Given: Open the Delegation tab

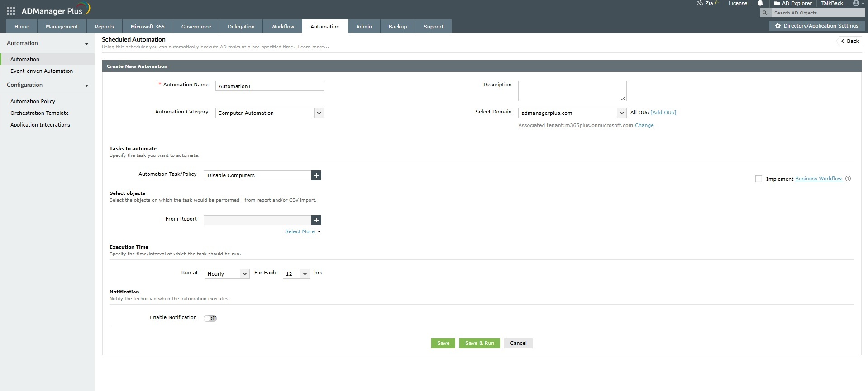Looking at the screenshot, I should point(241,27).
